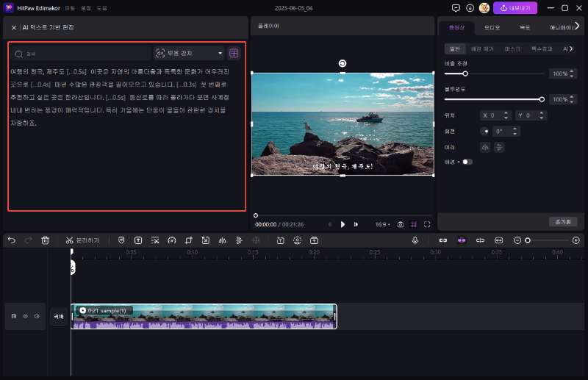Take a snapshot with camera icon
Image resolution: width=588 pixels, height=380 pixels.
click(401, 224)
